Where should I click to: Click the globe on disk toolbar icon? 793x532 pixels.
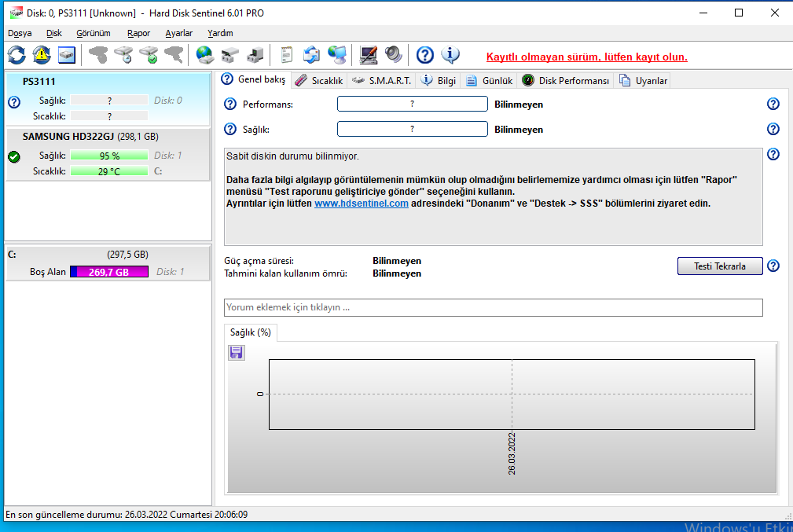205,55
